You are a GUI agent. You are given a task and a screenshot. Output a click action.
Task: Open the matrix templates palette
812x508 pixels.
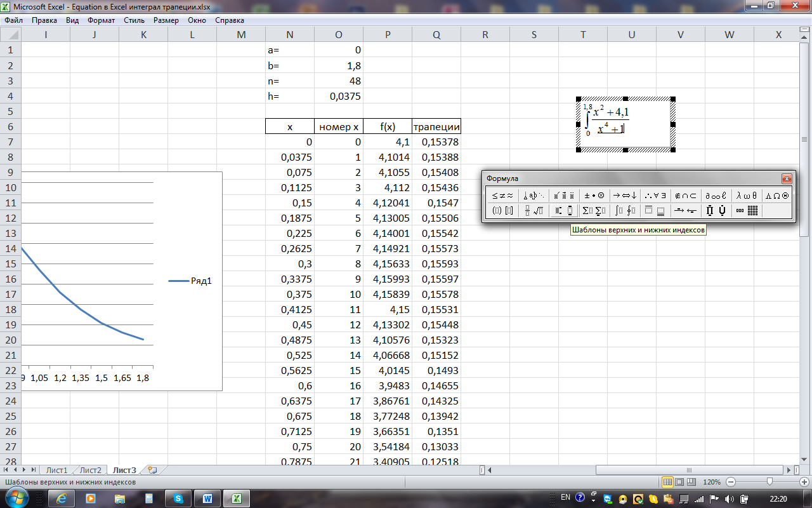[747, 211]
